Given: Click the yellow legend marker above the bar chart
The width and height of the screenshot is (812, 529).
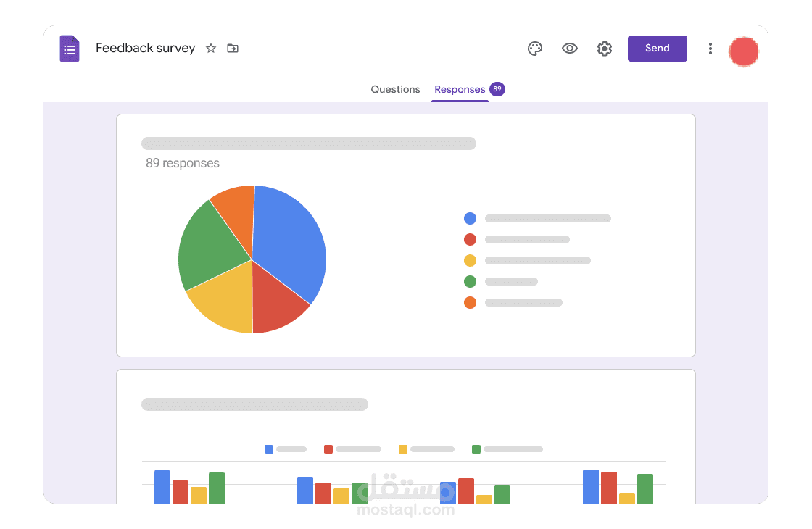Looking at the screenshot, I should 403,449.
